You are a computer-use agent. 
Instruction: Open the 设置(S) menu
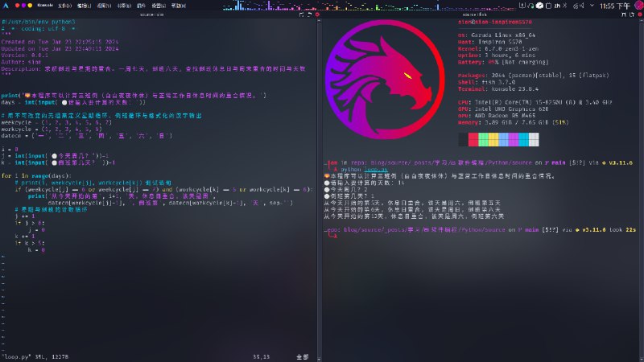159,6
